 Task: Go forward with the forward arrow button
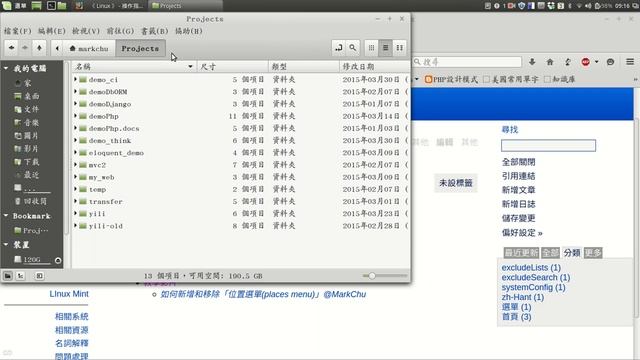(x=25, y=48)
